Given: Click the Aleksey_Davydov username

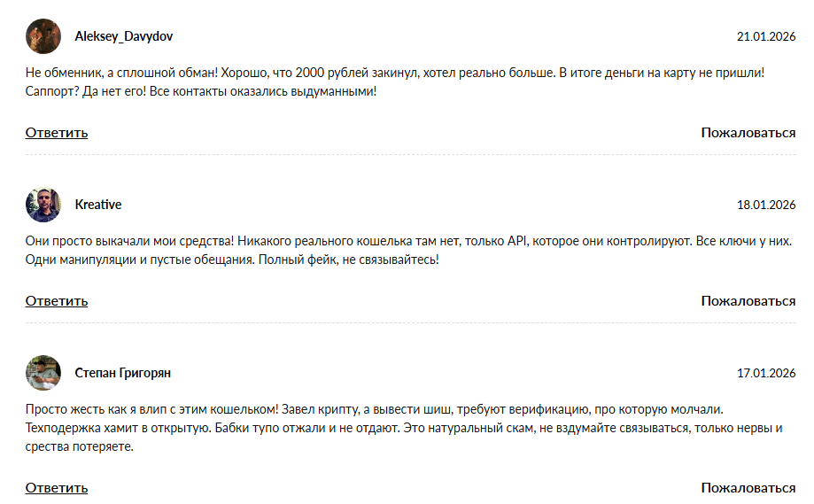Looking at the screenshot, I should pos(124,36).
